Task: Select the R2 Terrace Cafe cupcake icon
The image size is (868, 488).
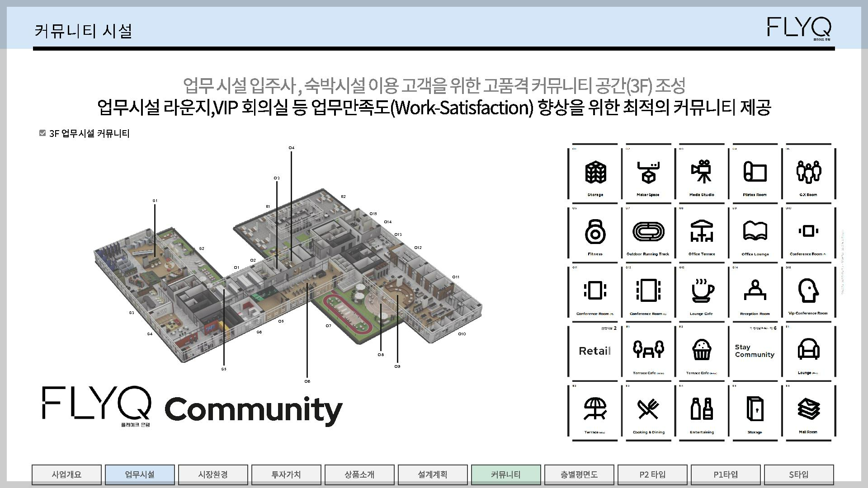Action: (702, 349)
